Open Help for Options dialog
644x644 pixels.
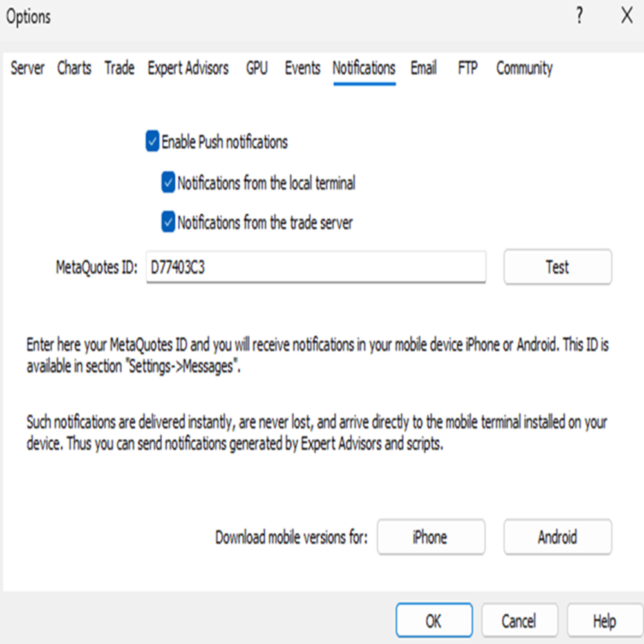(605, 621)
